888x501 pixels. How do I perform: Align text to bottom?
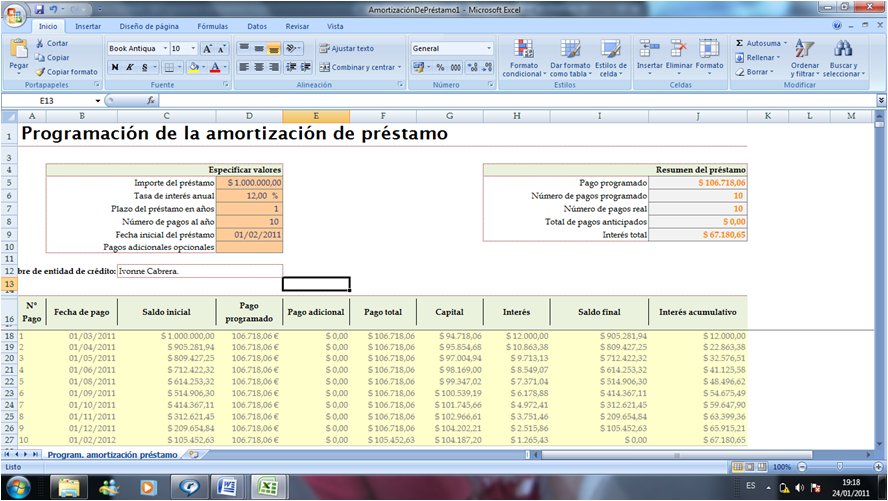point(274,49)
